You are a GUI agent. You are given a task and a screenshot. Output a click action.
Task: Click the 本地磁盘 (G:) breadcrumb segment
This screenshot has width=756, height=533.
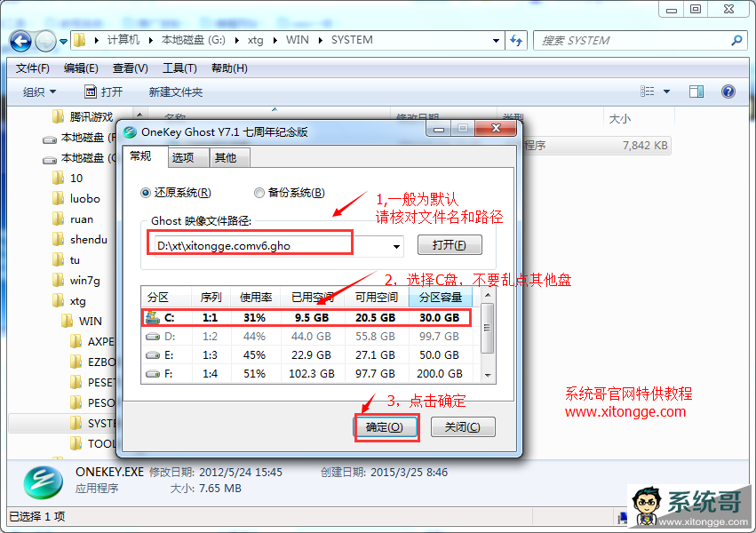click(x=194, y=40)
